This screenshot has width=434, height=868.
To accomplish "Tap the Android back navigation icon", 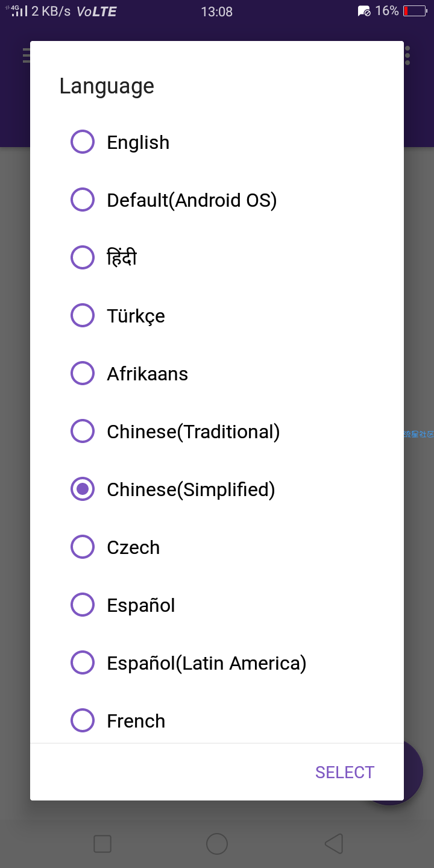I will 334,844.
